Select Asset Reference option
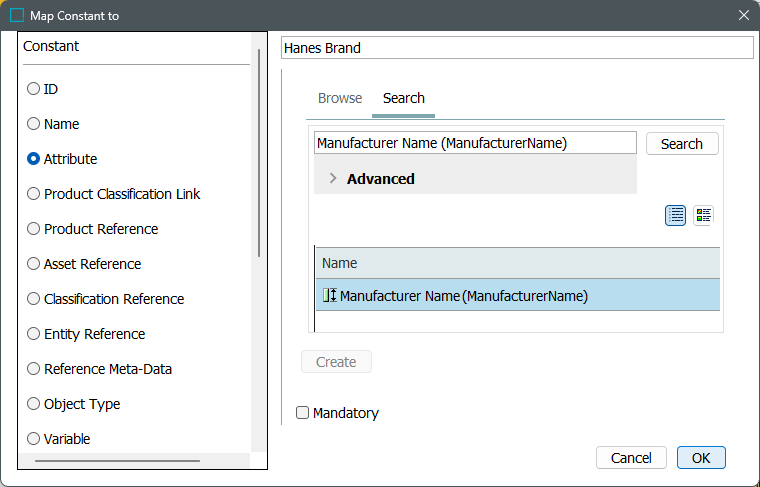 (x=33, y=264)
